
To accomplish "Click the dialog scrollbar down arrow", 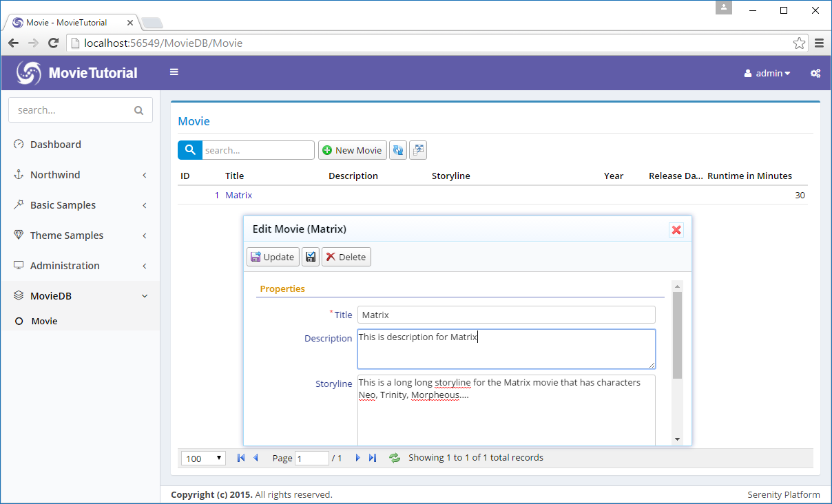I will pyautogui.click(x=677, y=439).
